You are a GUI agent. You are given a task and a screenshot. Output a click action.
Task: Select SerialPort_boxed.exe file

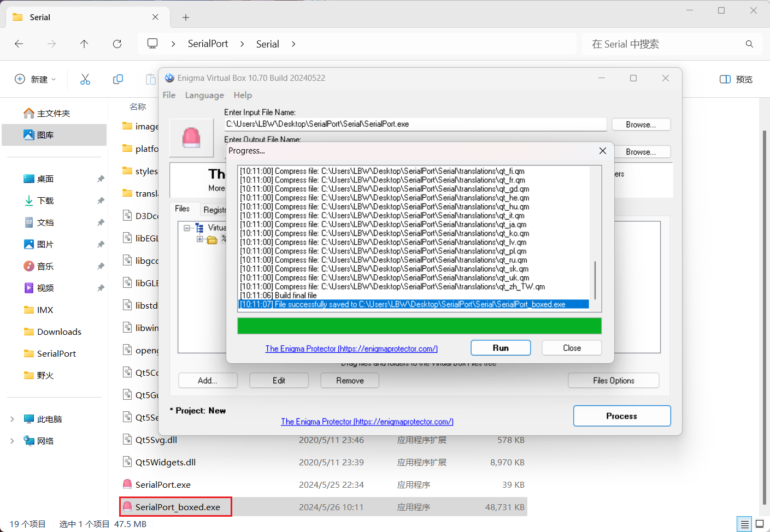tap(324, 507)
